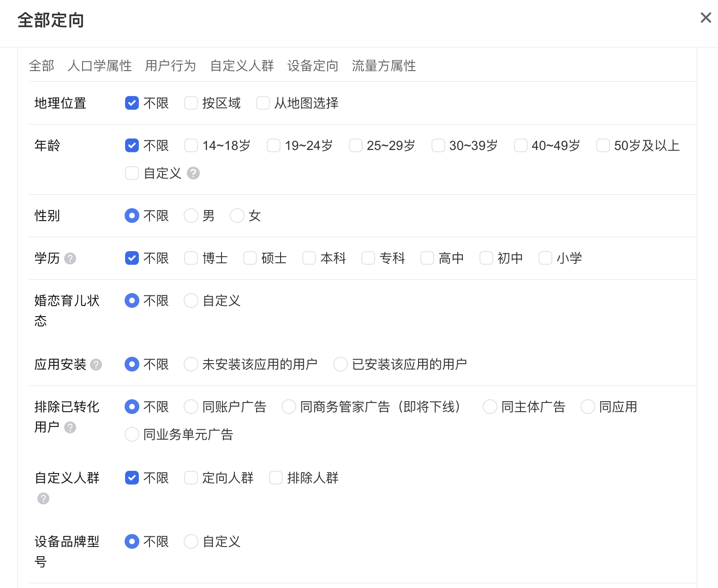Viewport: 718px width, 588px height.
Task: Select 未安装该应用的用户 radio option
Action: pyautogui.click(x=191, y=364)
